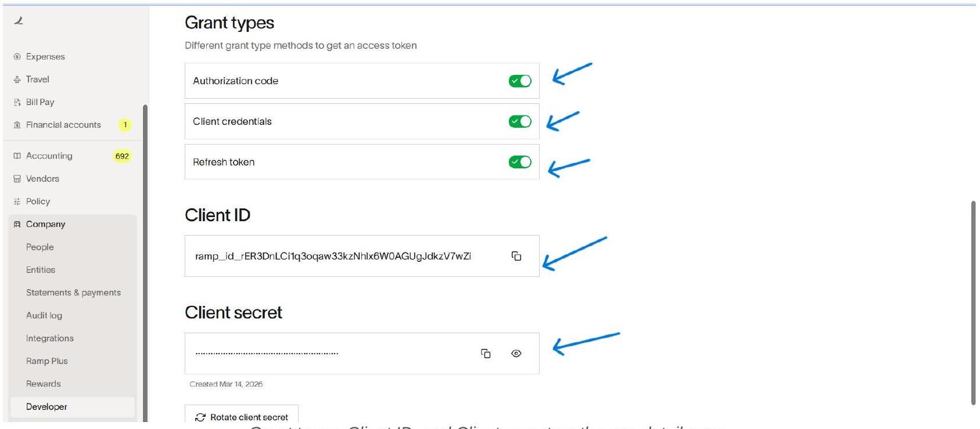Viewport: 980px width, 429px height.
Task: Click the Expenses sidebar icon
Action: (17, 57)
